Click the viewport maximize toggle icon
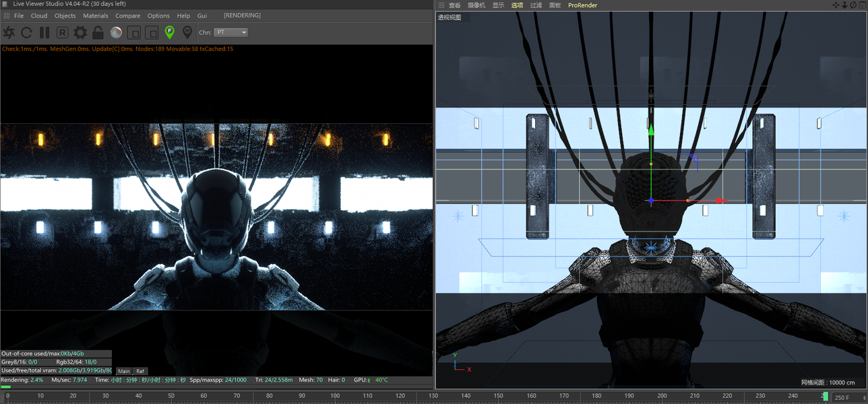868x404 pixels. [862, 5]
